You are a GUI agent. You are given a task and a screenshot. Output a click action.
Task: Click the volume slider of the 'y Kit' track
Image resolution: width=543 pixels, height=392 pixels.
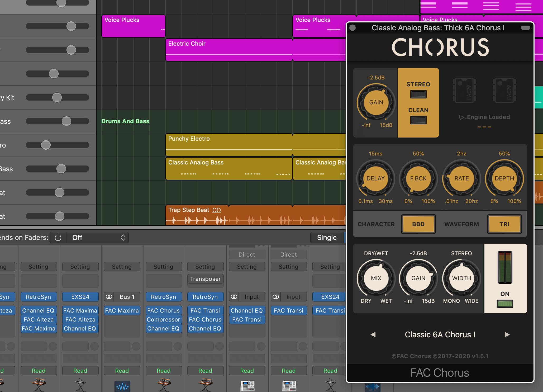click(x=57, y=97)
